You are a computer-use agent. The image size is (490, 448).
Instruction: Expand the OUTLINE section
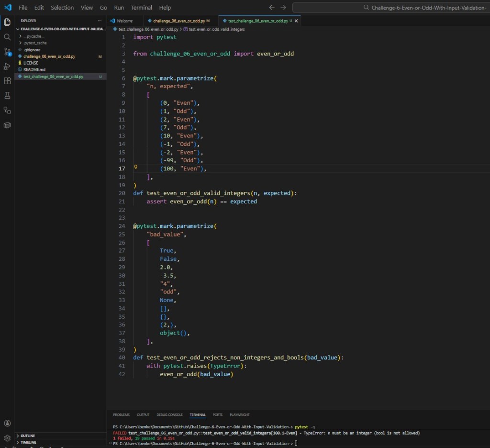[29, 436]
